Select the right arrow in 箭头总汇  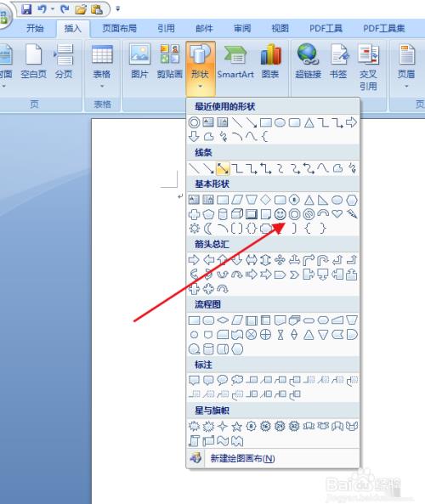pyautogui.click(x=194, y=260)
